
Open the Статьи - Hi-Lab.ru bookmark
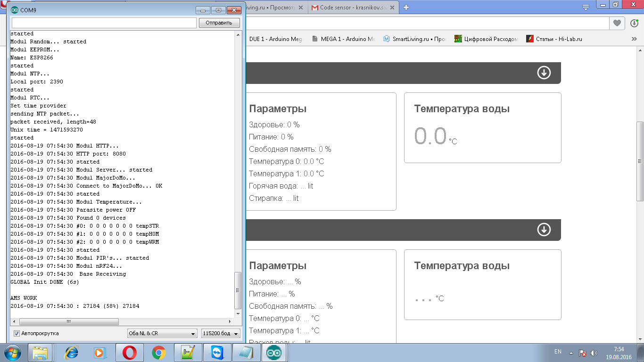click(554, 39)
